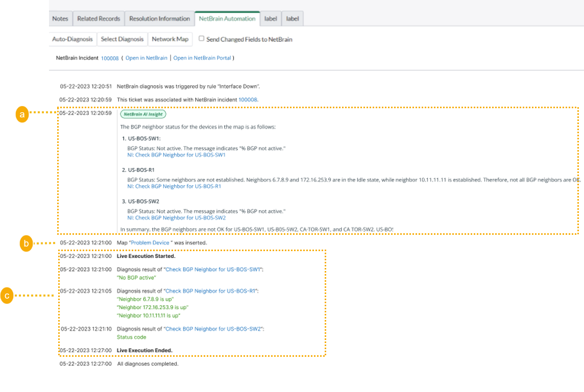Select the NetBrain Automation tab
The width and height of the screenshot is (584, 392).
click(x=227, y=19)
